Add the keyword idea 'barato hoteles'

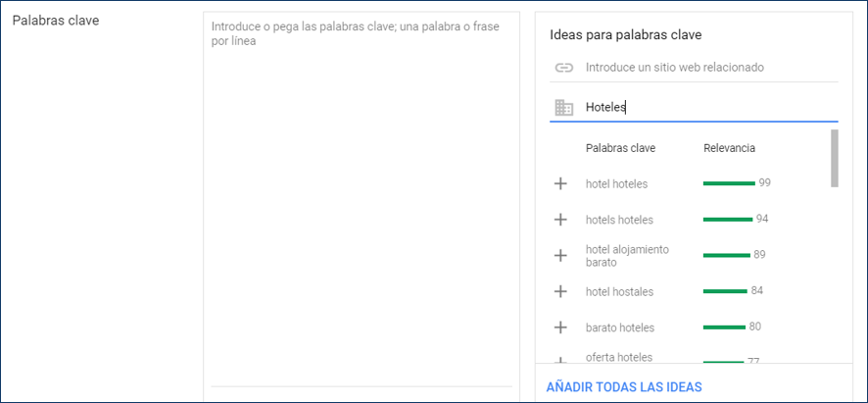click(560, 327)
